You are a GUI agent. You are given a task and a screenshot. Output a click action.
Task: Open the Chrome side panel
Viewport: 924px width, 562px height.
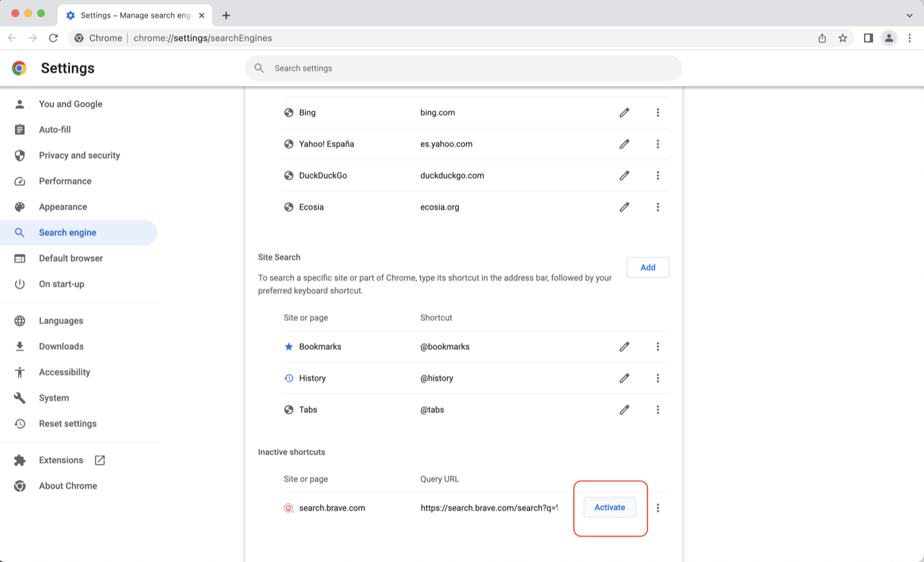pyautogui.click(x=868, y=38)
